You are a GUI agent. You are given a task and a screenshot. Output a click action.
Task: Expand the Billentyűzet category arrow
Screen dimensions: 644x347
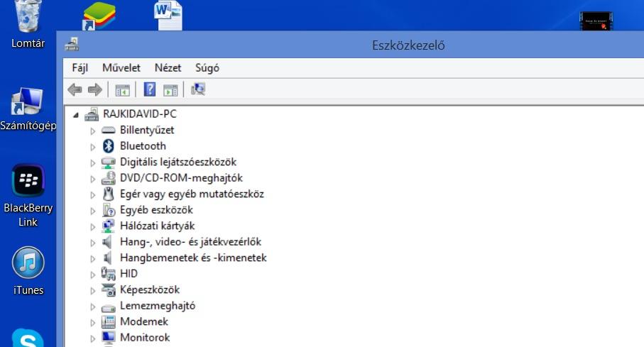93,131
